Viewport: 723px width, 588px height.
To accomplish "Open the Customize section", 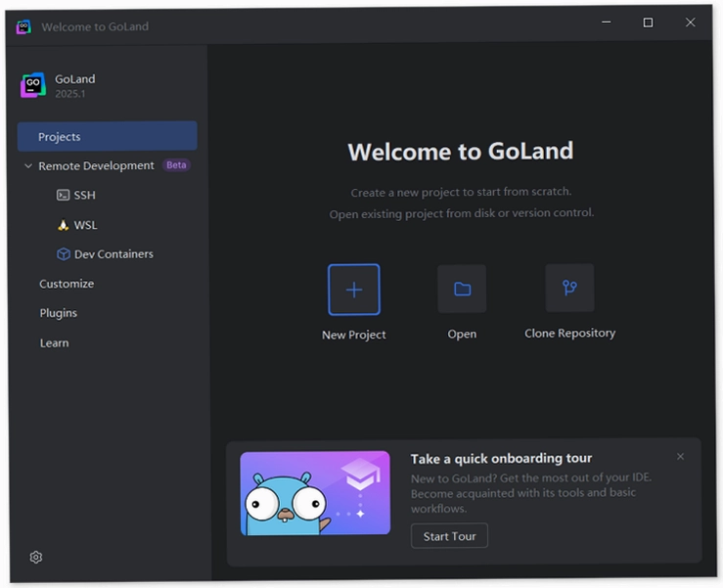I will 67,284.
